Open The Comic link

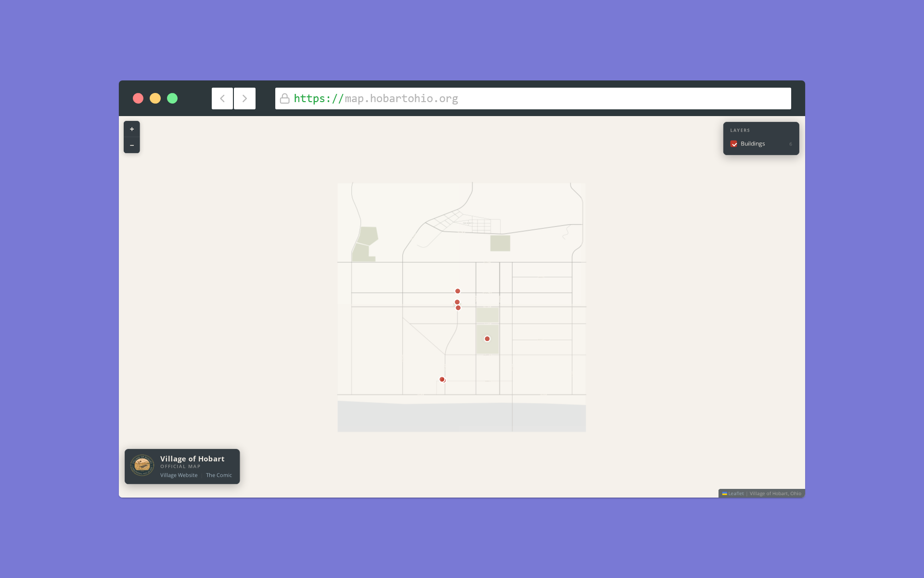click(219, 475)
